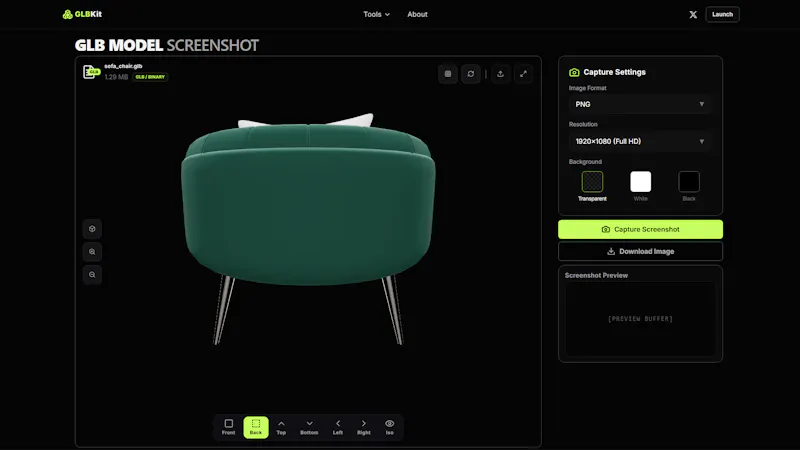Viewport: 800px width, 450px height.
Task: Switch to Left view
Action: (x=338, y=427)
